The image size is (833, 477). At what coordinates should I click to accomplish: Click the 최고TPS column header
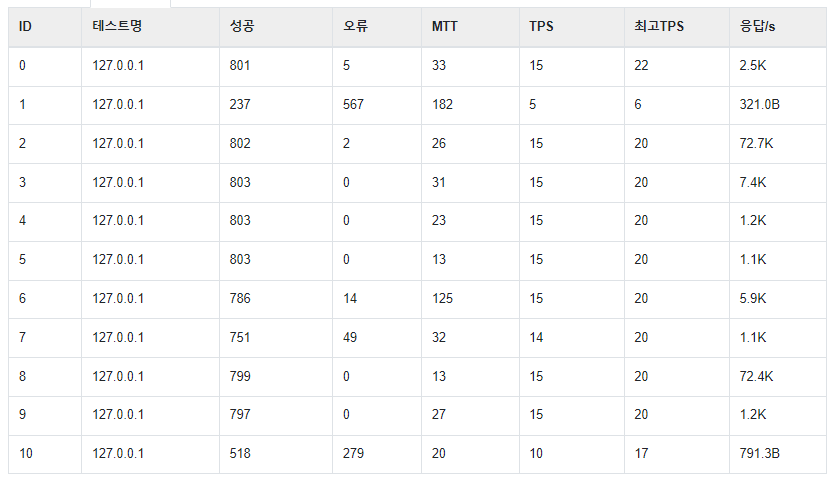pyautogui.click(x=677, y=27)
